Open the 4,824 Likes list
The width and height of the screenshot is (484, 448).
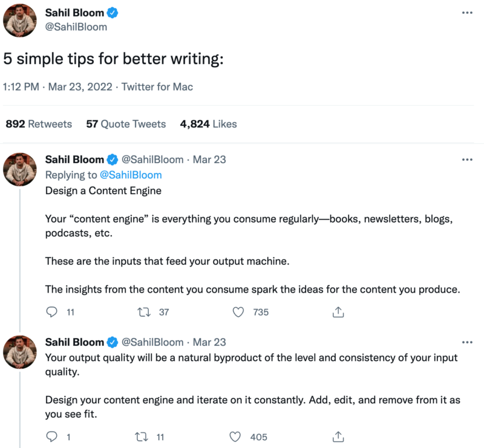[x=208, y=124]
